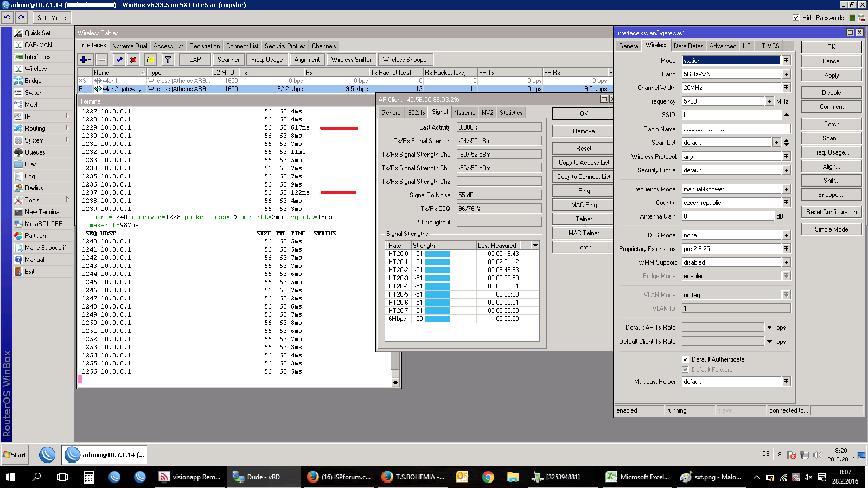Switch to the Data Rates tab in Interface window
The image size is (868, 488).
[x=688, y=46]
